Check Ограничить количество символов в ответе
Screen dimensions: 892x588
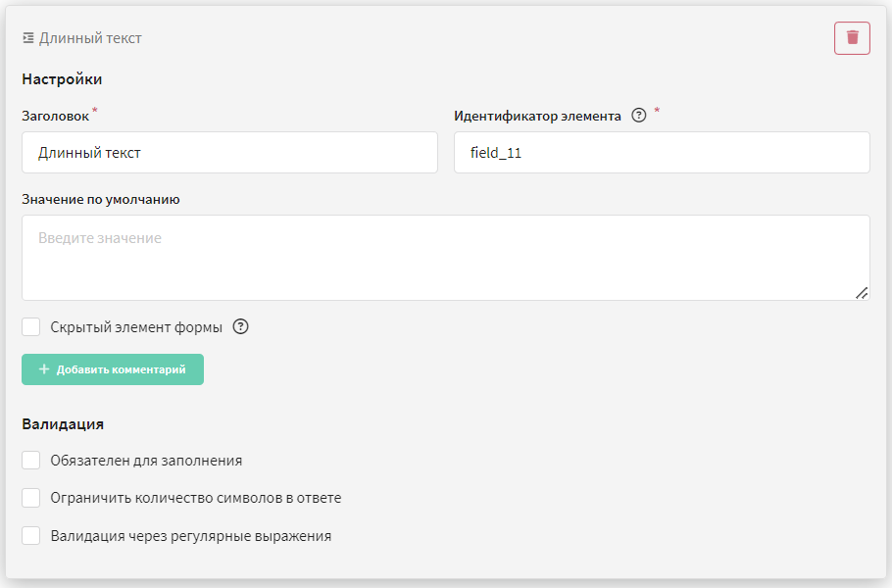(30, 498)
